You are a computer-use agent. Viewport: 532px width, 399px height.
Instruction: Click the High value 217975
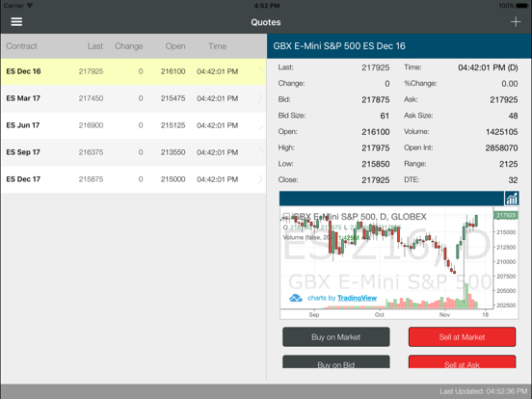pyautogui.click(x=376, y=147)
